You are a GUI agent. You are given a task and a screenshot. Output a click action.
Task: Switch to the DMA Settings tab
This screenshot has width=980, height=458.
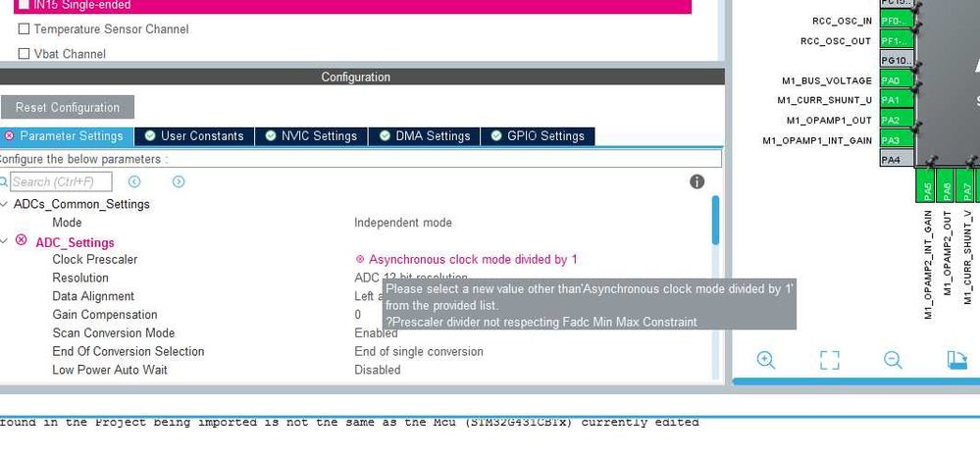(425, 136)
